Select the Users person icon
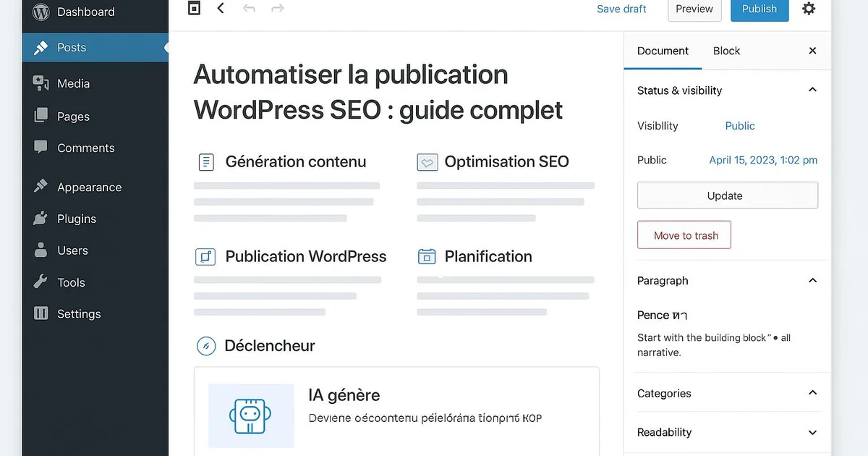Image resolution: width=868 pixels, height=456 pixels. 41,250
